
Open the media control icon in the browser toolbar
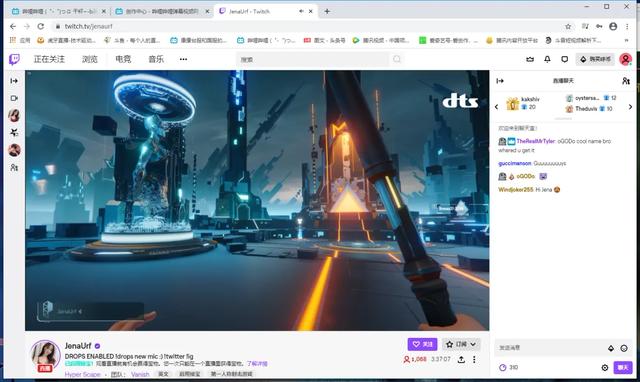coord(585,26)
